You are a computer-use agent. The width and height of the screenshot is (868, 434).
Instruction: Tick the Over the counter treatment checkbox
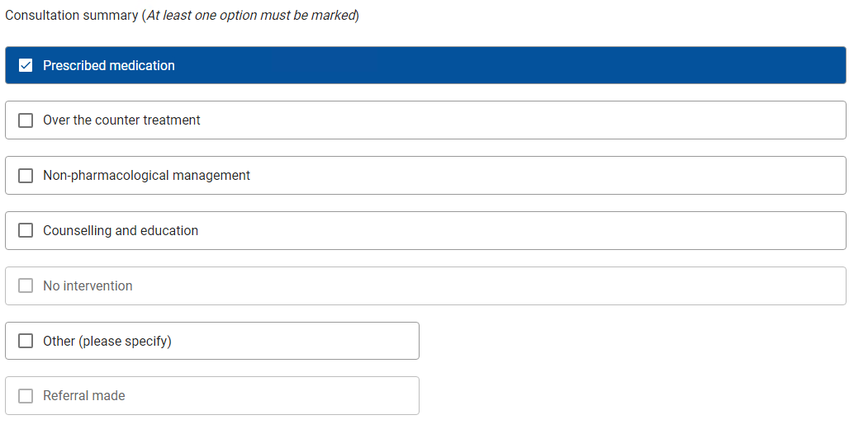click(26, 120)
